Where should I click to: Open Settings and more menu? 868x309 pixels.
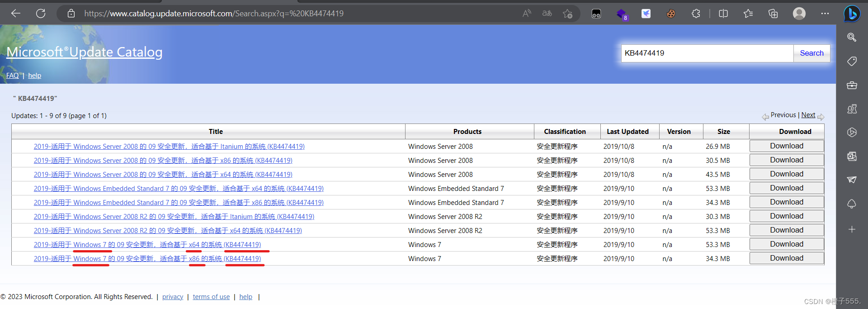[x=825, y=14]
